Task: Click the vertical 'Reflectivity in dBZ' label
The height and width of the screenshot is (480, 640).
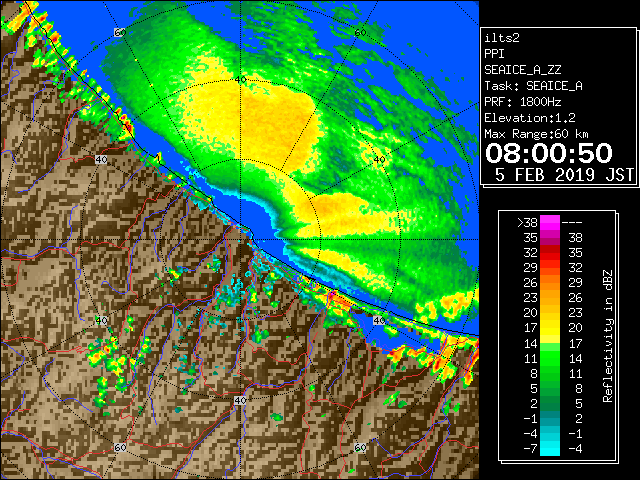Action: click(x=608, y=336)
